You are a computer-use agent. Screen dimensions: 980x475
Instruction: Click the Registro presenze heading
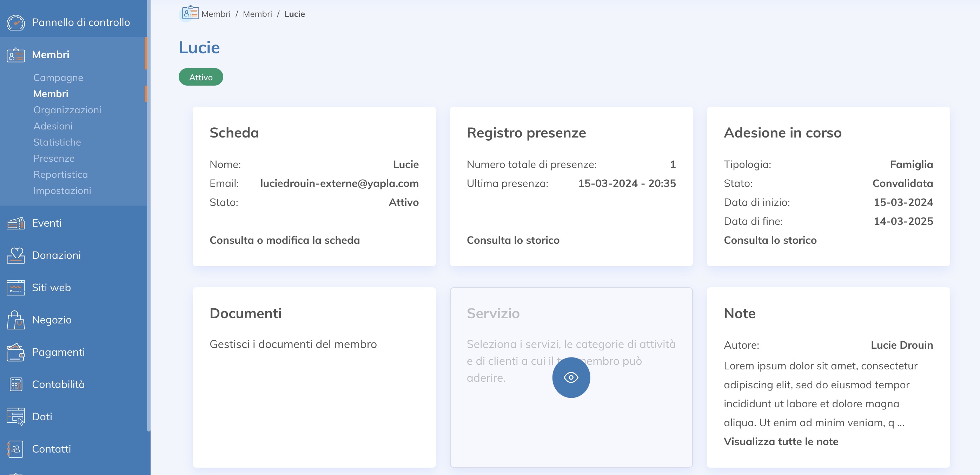click(526, 133)
